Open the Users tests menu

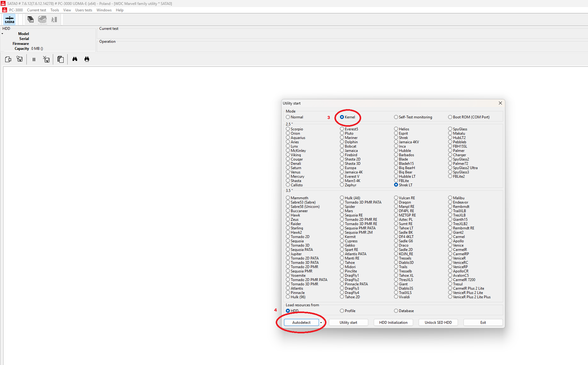(84, 10)
